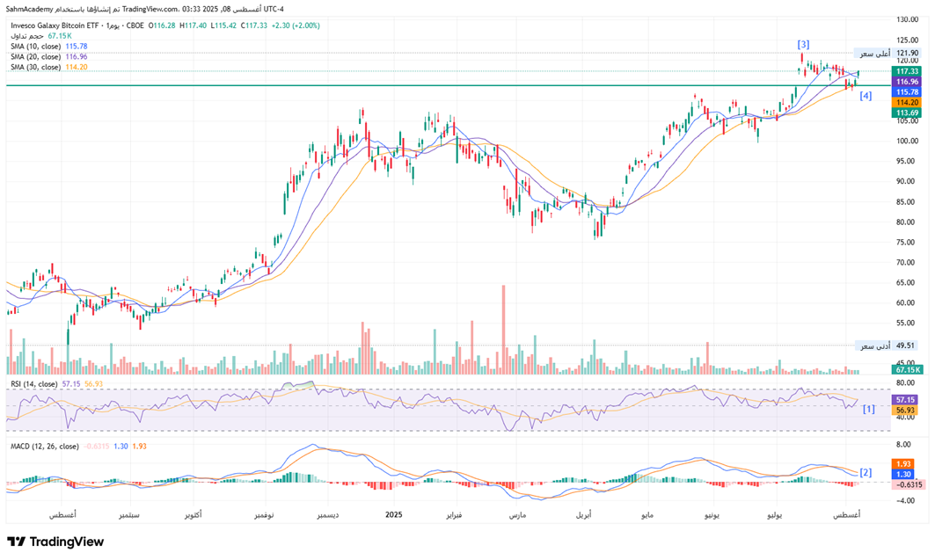Click the green 113.69 support level tag
Viewport: 935px width, 560px height.
click(x=905, y=113)
